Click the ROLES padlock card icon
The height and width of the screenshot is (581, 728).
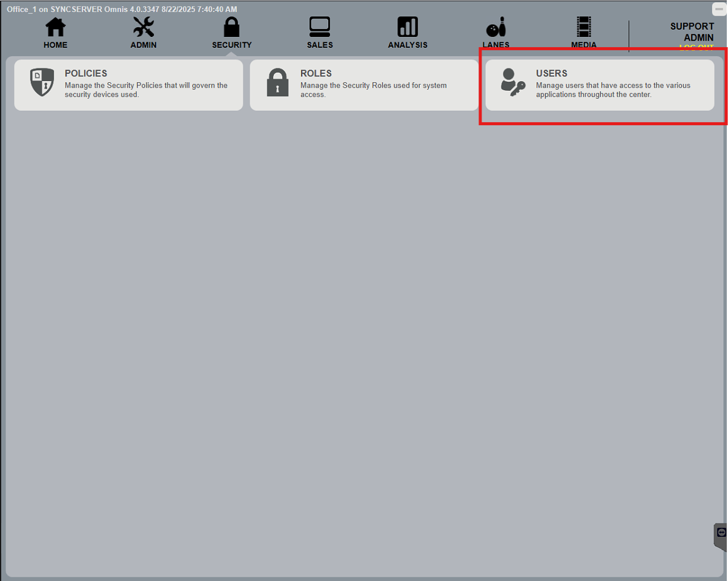pyautogui.click(x=277, y=82)
